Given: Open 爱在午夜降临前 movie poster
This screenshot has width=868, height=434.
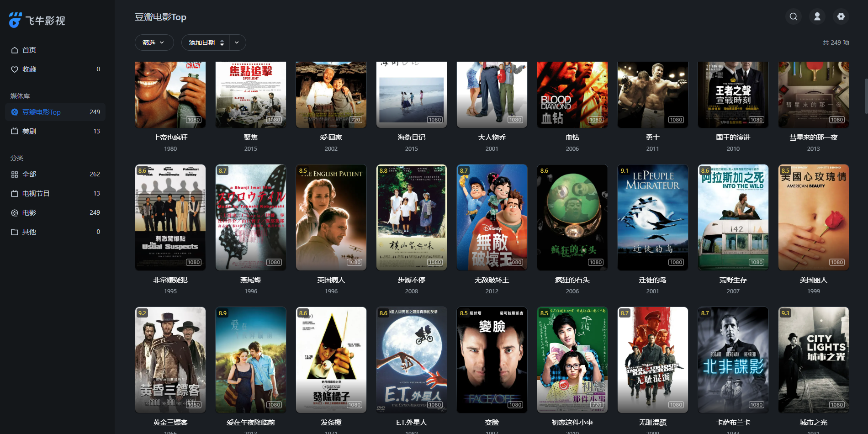Looking at the screenshot, I should point(251,360).
